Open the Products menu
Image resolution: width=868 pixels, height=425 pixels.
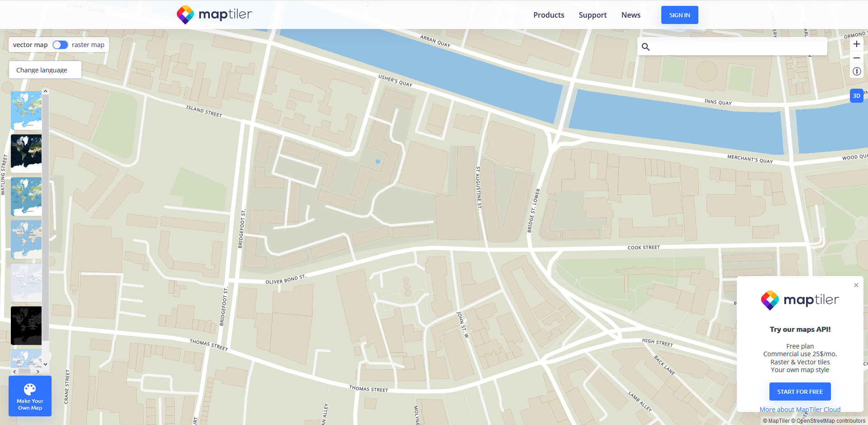point(548,14)
